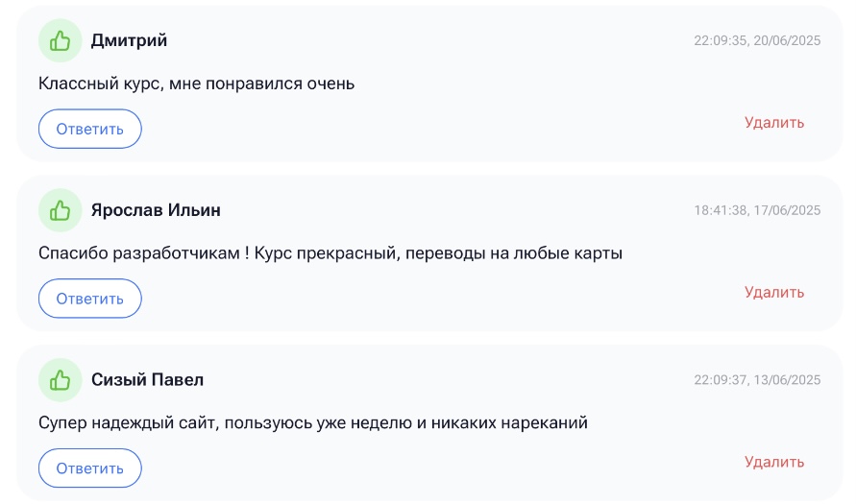The image size is (856, 504).
Task: Click review text starting "Супер надежный сайт"
Action: [312, 422]
